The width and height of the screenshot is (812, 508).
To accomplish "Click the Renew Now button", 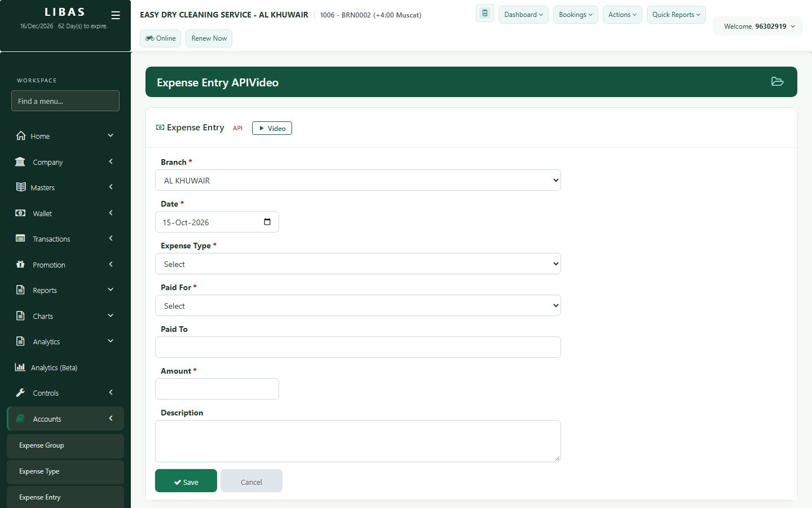I will (209, 38).
